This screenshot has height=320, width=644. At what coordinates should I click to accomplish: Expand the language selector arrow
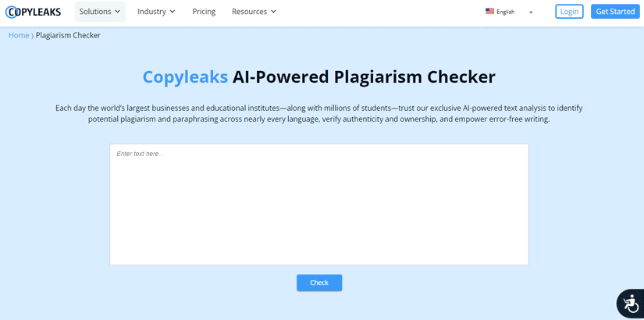pos(531,12)
